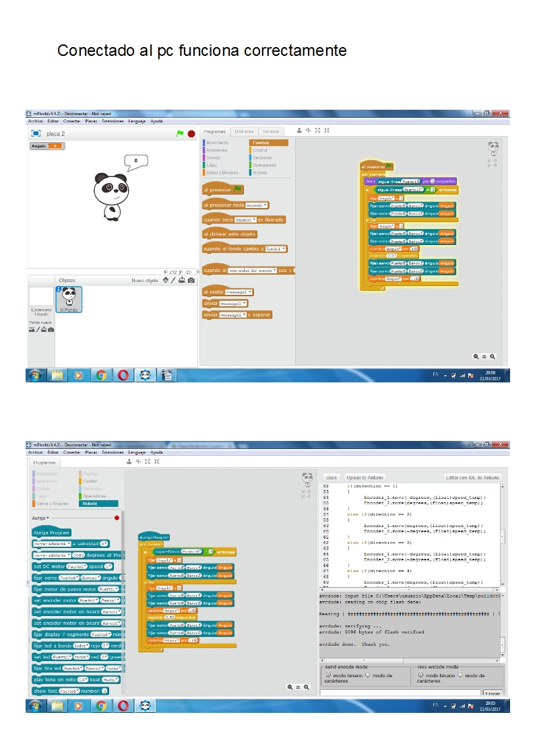Click the shrink sprite tool in top window
The height and width of the screenshot is (756, 535).
coord(327,130)
